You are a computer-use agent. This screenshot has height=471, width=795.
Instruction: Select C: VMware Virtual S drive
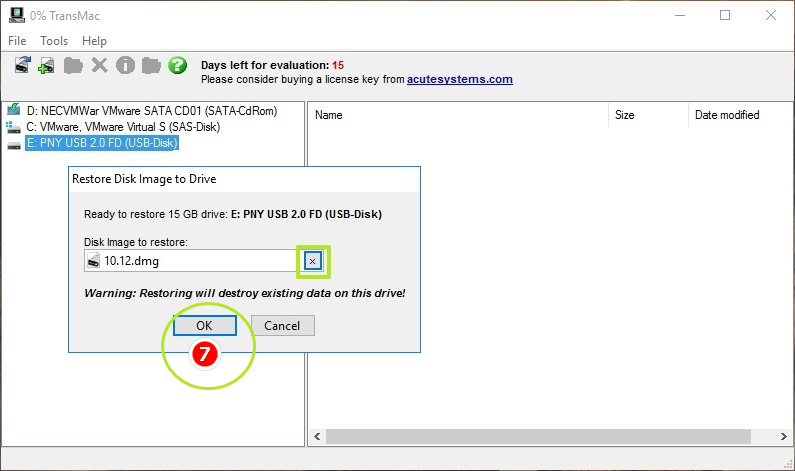(x=123, y=127)
